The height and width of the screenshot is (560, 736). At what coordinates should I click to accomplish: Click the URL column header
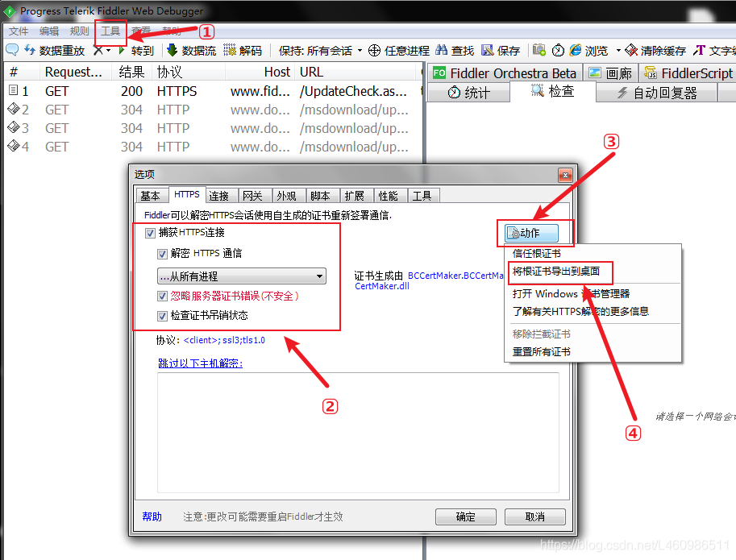357,72
